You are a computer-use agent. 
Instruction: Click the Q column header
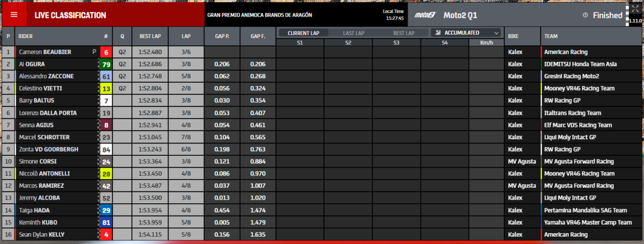[122, 36]
